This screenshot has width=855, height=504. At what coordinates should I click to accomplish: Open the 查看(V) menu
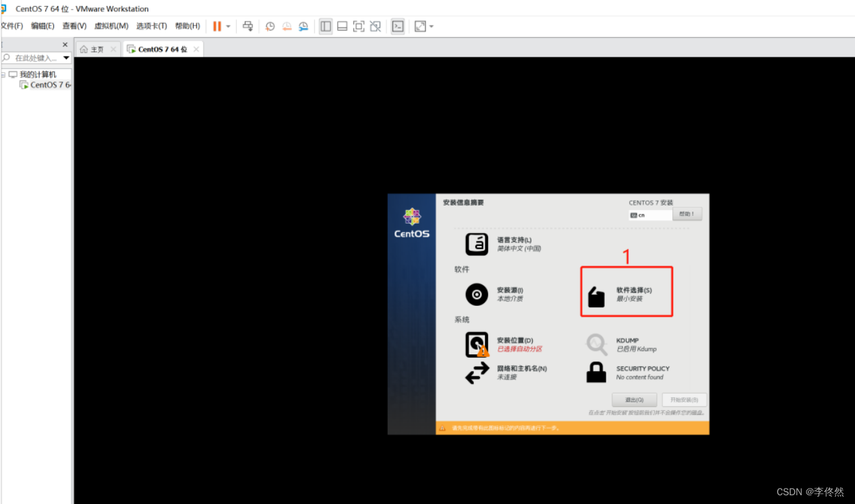[74, 26]
